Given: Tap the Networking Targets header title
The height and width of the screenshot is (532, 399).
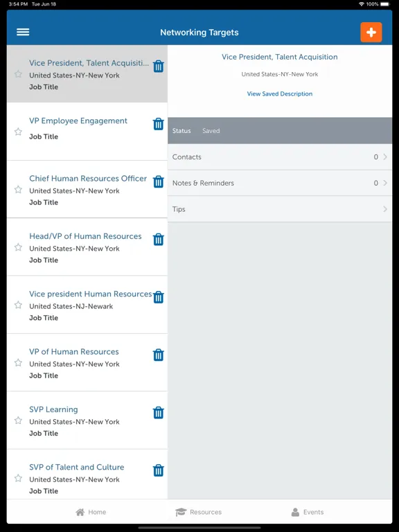Looking at the screenshot, I should 199,33.
